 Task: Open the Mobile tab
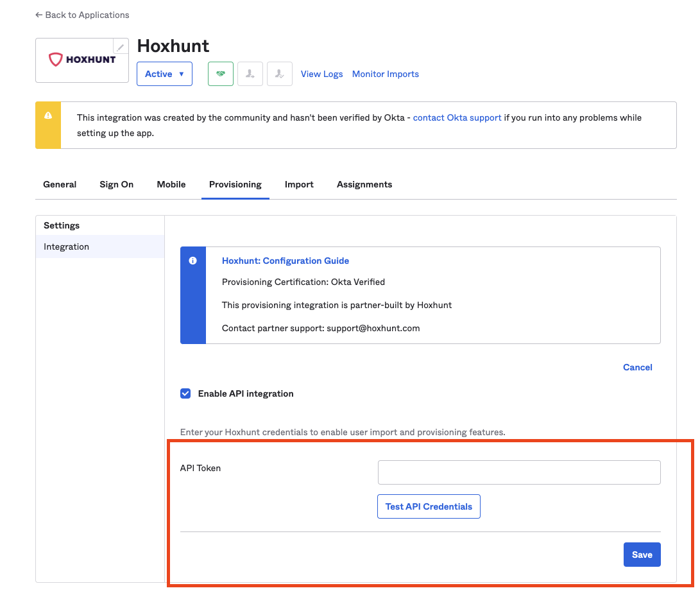click(171, 184)
